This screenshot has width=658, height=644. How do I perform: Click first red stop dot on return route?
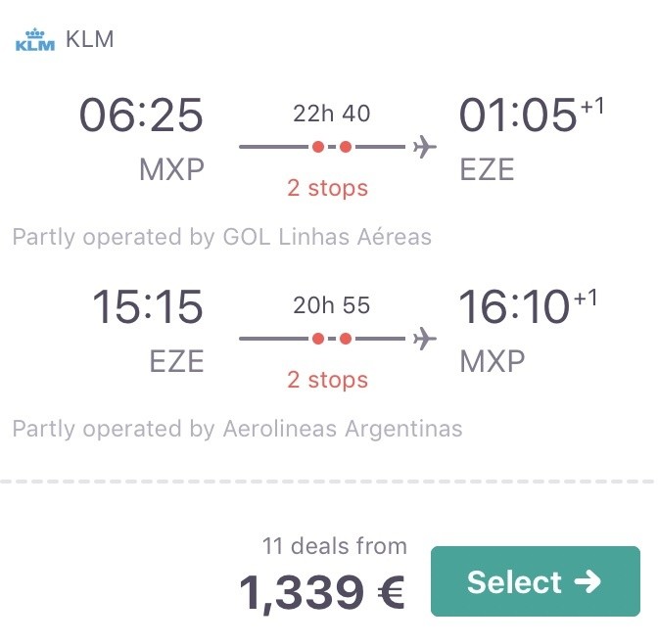click(318, 339)
